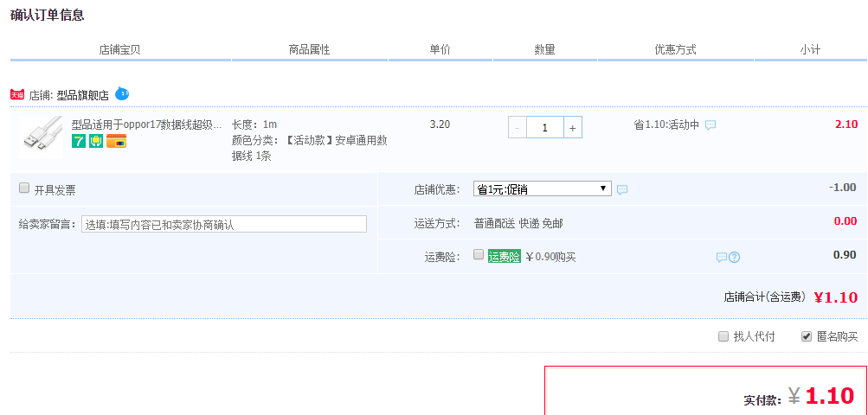The image size is (868, 415).
Task: Open the discount info bubble next to 活动中
Action: click(710, 125)
